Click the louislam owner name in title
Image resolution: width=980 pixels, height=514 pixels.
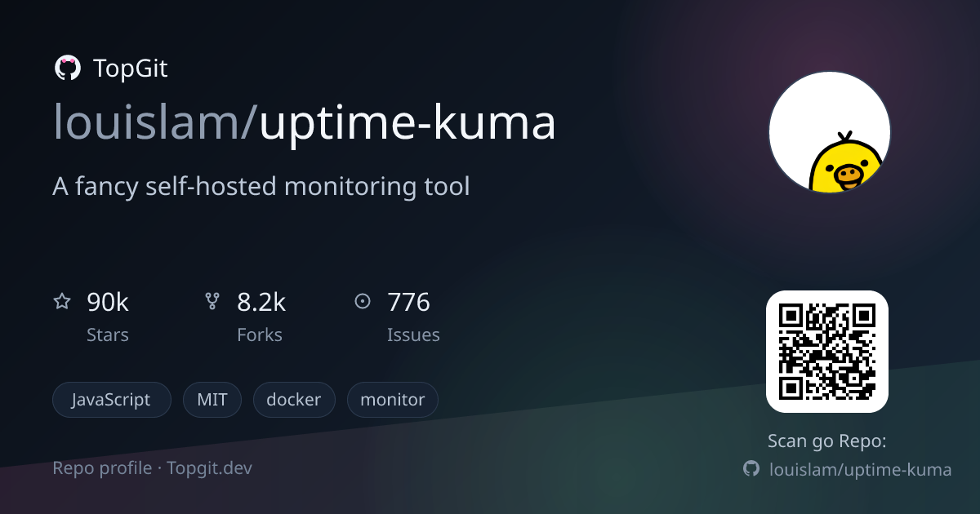(149, 122)
